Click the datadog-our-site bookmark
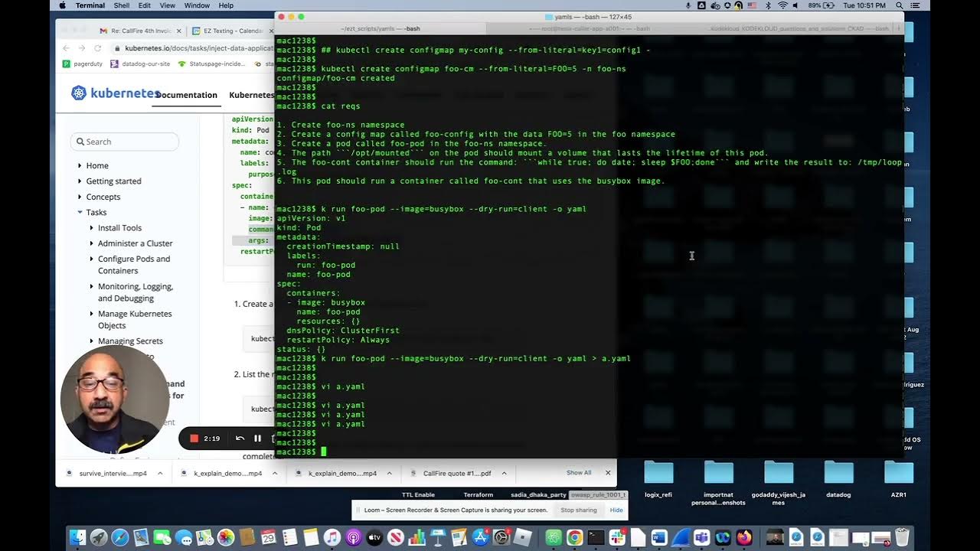The height and width of the screenshot is (551, 980). [140, 64]
